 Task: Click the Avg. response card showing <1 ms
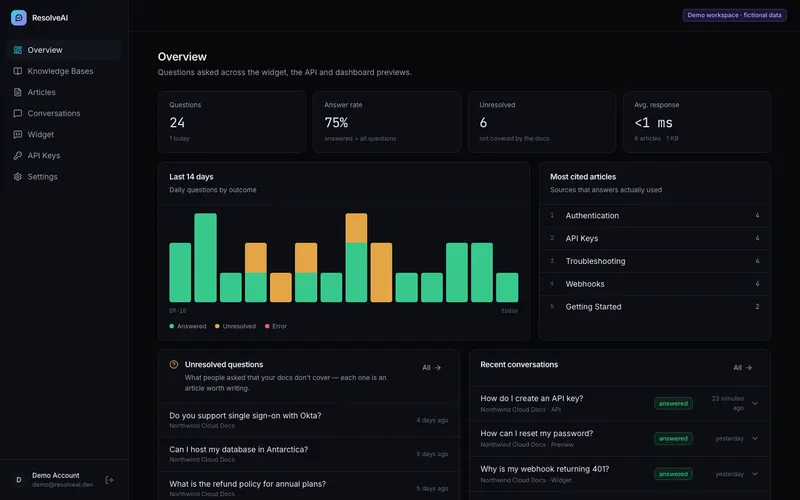[697, 122]
